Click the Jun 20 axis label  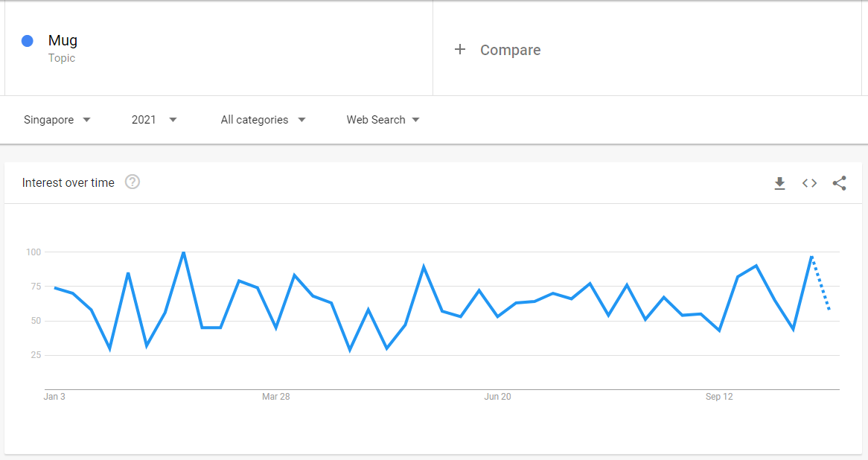pyautogui.click(x=497, y=397)
